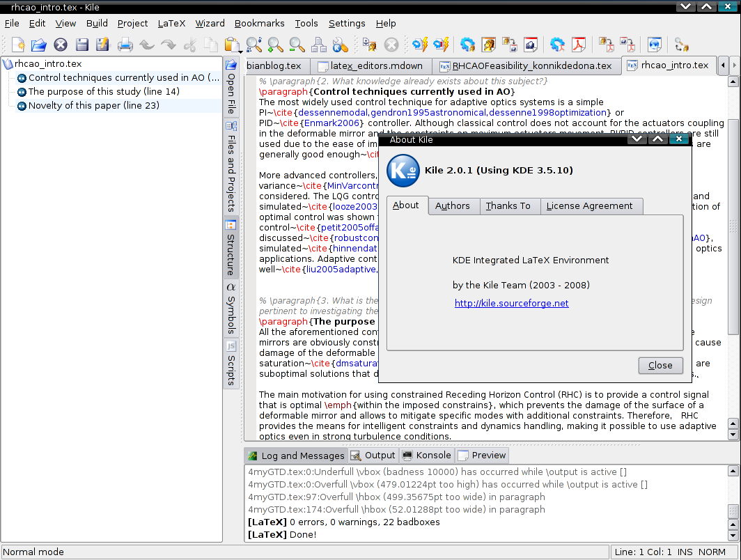The width and height of the screenshot is (741, 560).
Task: Open the Symbols sidebar tab
Action: pos(231,309)
